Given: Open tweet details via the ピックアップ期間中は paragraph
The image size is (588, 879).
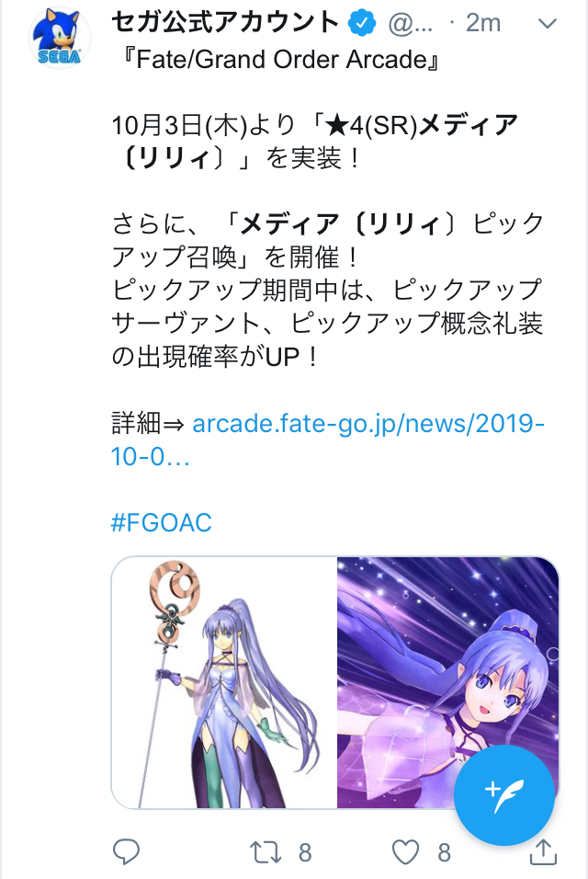Looking at the screenshot, I should [327, 323].
